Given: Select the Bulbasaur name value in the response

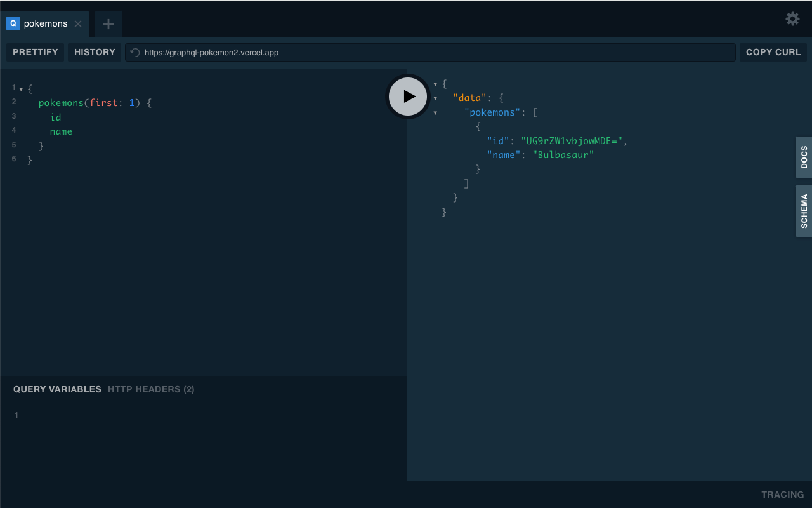Looking at the screenshot, I should pyautogui.click(x=563, y=154).
